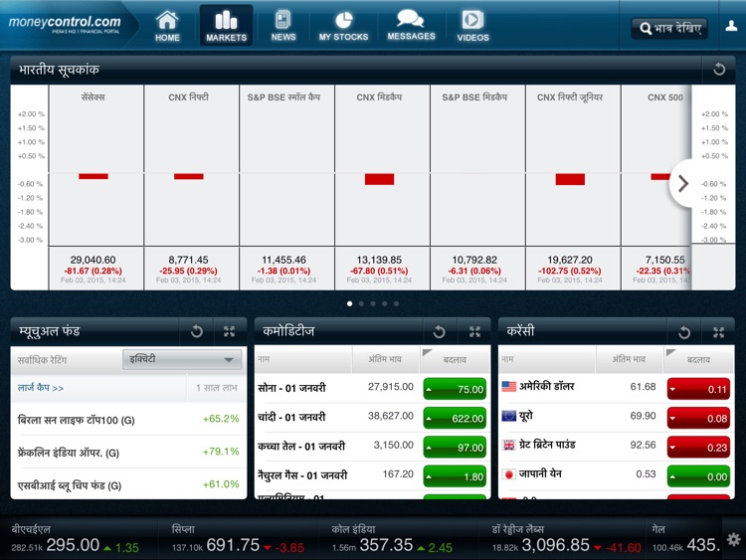The width and height of the screenshot is (746, 560).
Task: Open the CNX मिडकैप index column
Action: coord(382,187)
